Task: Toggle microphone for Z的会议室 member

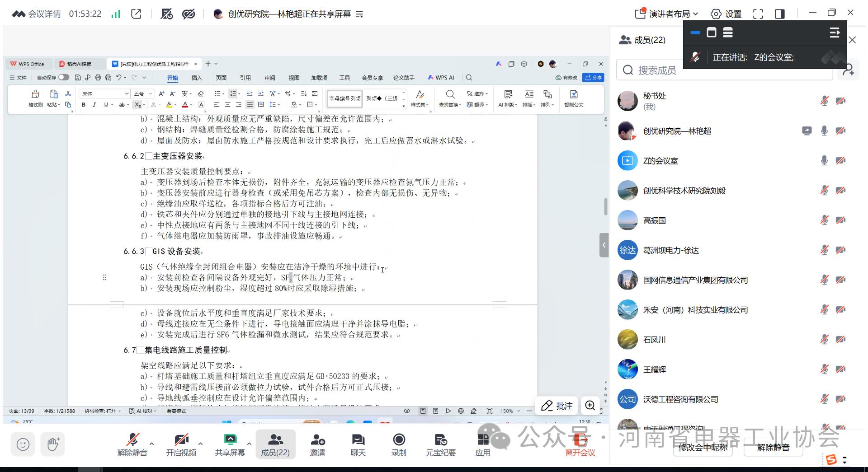Action: point(824,160)
